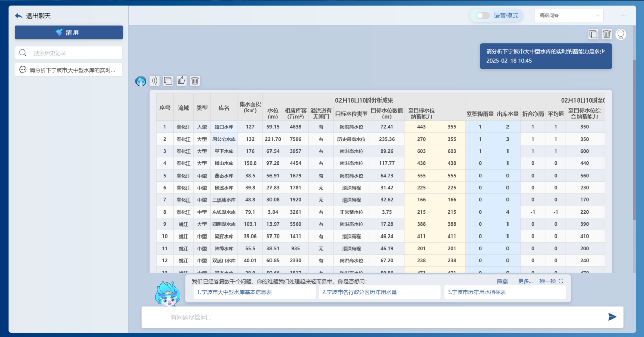Select suggestion 1.宁波市大中型水库基本信息表
The height and width of the screenshot is (337, 644).
point(255,292)
